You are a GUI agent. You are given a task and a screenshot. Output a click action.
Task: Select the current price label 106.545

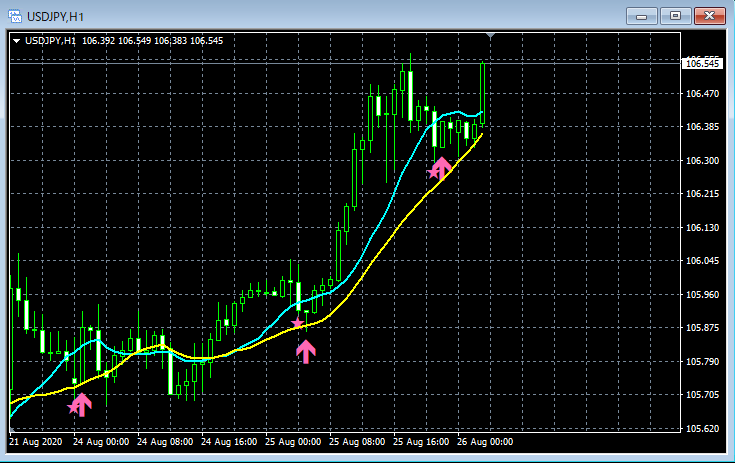[x=702, y=63]
